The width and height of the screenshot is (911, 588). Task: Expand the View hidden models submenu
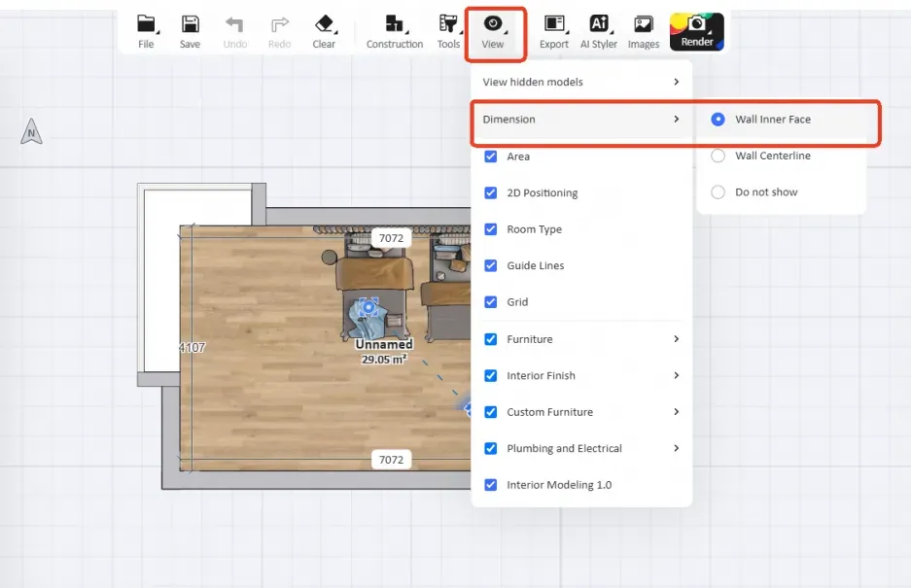coord(676,83)
